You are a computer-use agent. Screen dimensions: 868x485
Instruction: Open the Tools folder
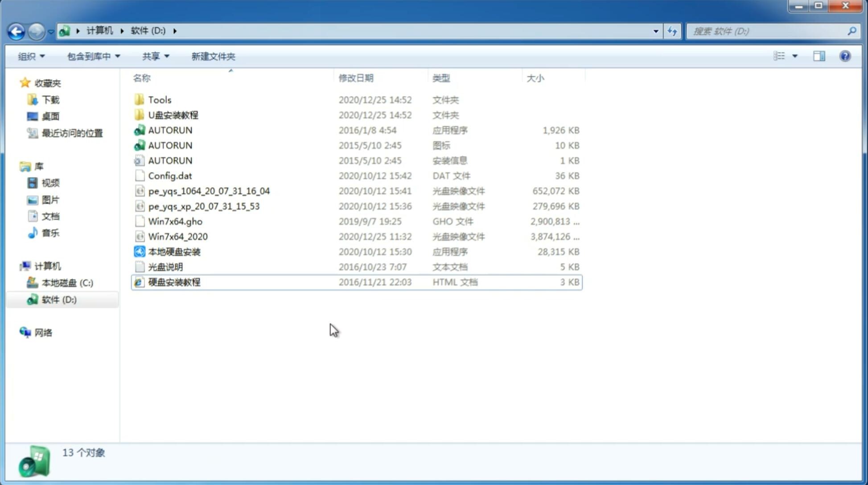159,99
